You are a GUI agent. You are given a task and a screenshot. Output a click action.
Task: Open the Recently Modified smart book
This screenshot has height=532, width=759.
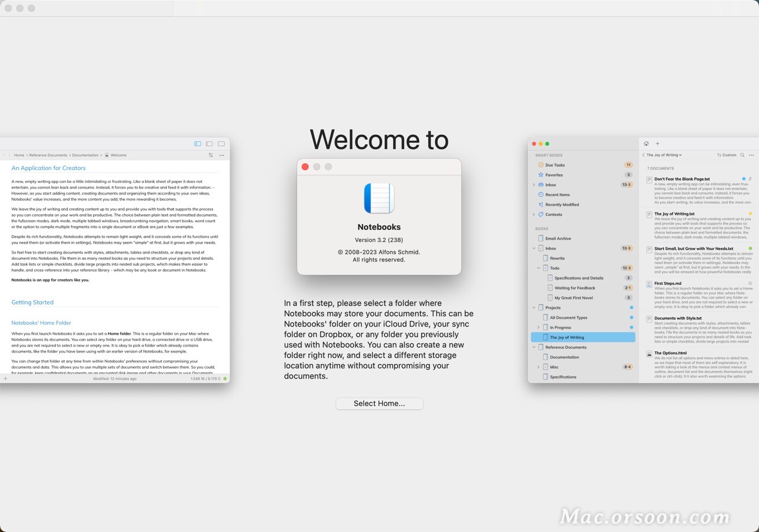point(561,204)
